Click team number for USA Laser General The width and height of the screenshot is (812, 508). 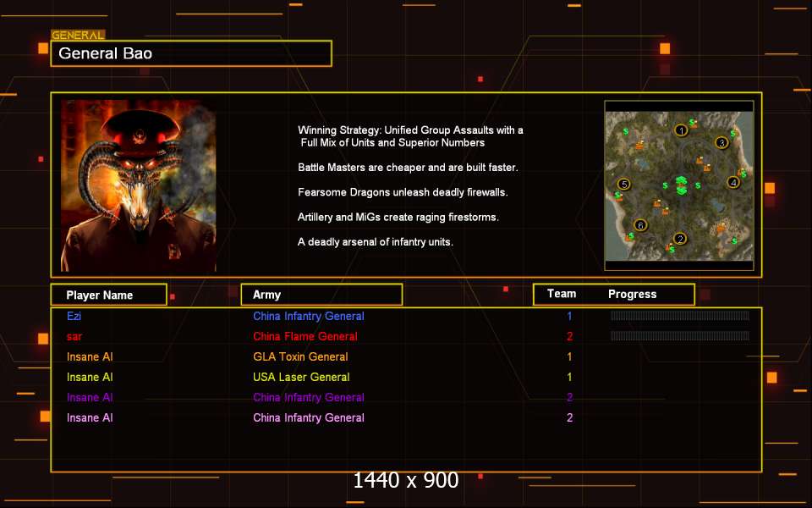[569, 377]
